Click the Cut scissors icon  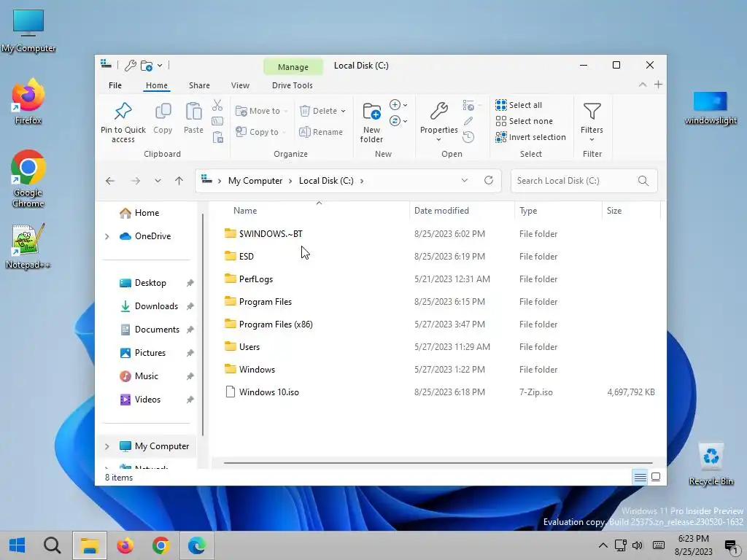(x=217, y=105)
